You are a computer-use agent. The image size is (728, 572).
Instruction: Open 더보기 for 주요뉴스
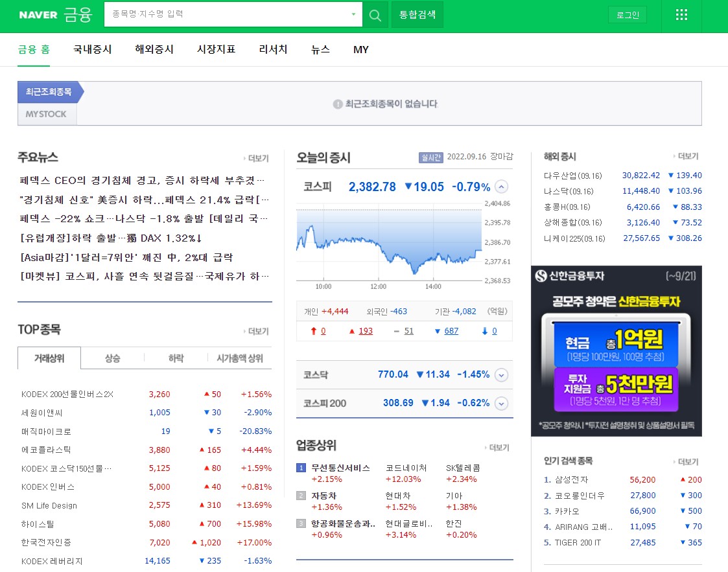(256, 159)
